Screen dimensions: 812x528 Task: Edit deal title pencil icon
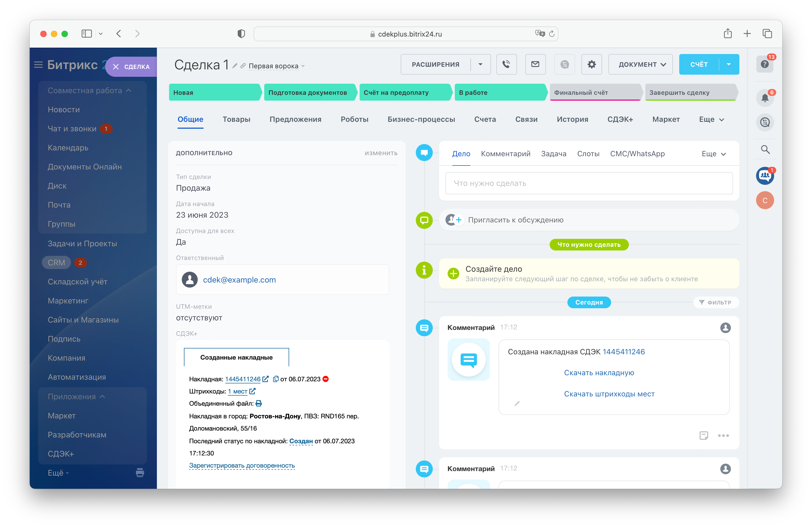[235, 66]
